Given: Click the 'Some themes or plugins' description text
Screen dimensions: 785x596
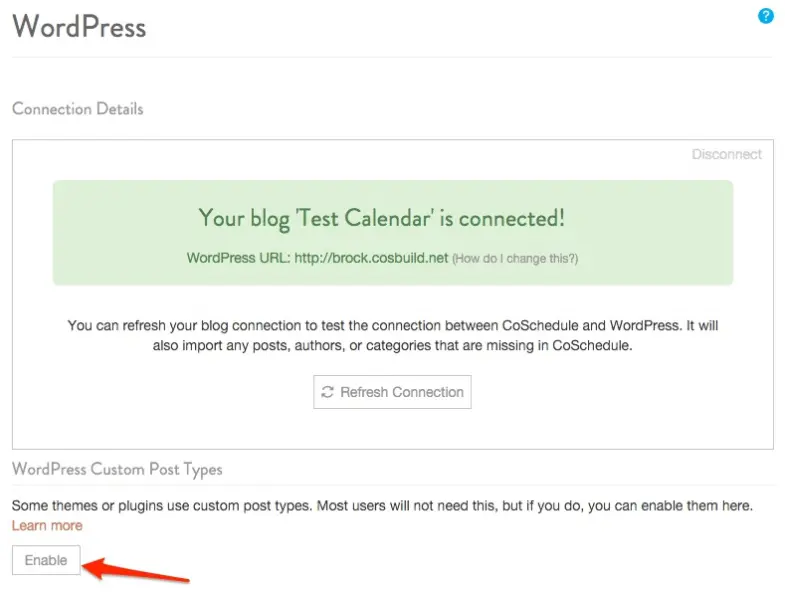Looking at the screenshot, I should click(x=382, y=506).
